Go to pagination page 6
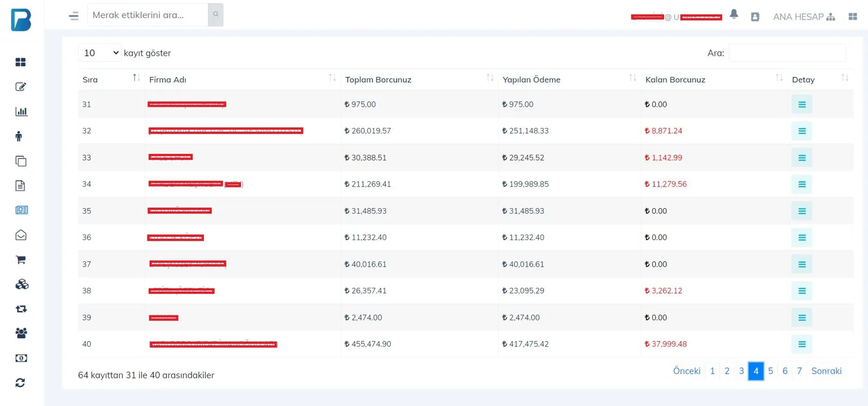The height and width of the screenshot is (406, 868). tap(785, 371)
